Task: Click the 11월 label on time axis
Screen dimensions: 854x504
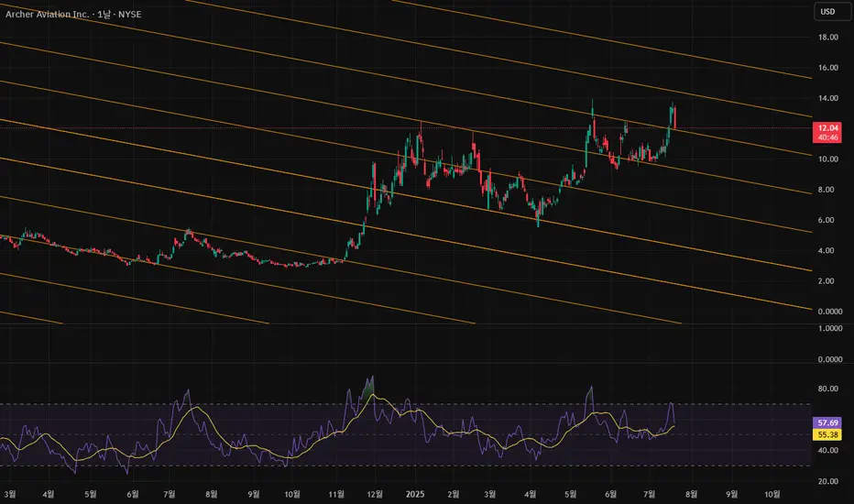Action: tap(336, 495)
